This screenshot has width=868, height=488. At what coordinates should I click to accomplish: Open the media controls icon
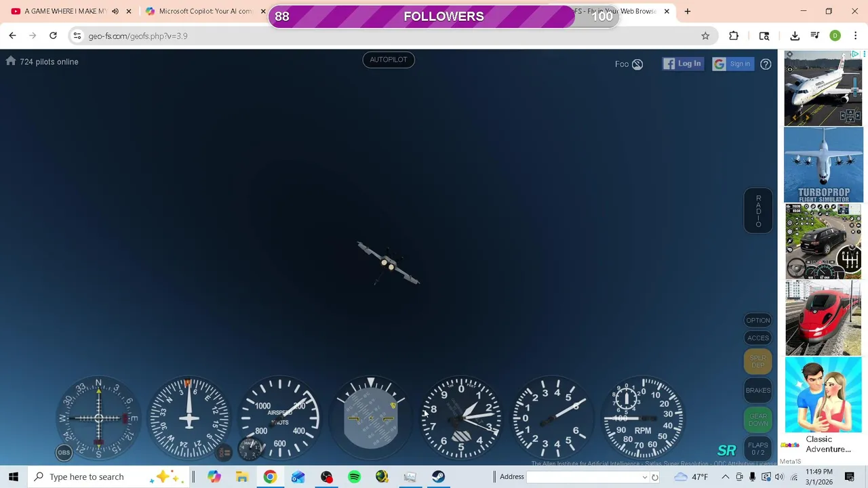point(815,36)
